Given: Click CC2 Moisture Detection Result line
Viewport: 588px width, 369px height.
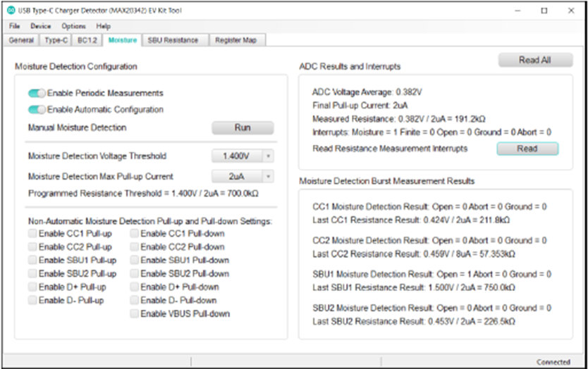Looking at the screenshot, I should pos(429,240).
